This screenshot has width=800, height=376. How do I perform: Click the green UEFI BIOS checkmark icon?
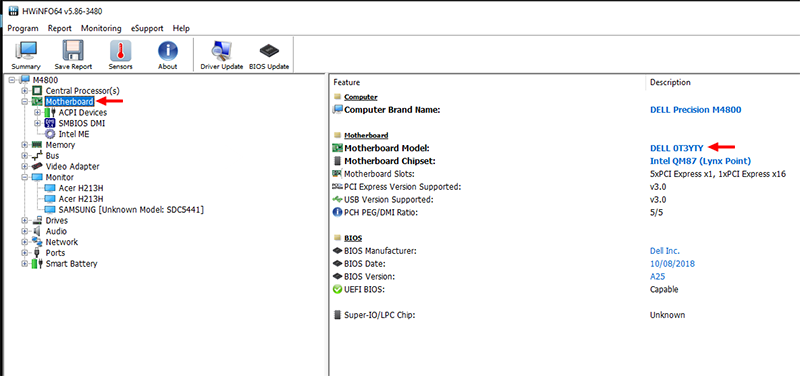coord(337,289)
